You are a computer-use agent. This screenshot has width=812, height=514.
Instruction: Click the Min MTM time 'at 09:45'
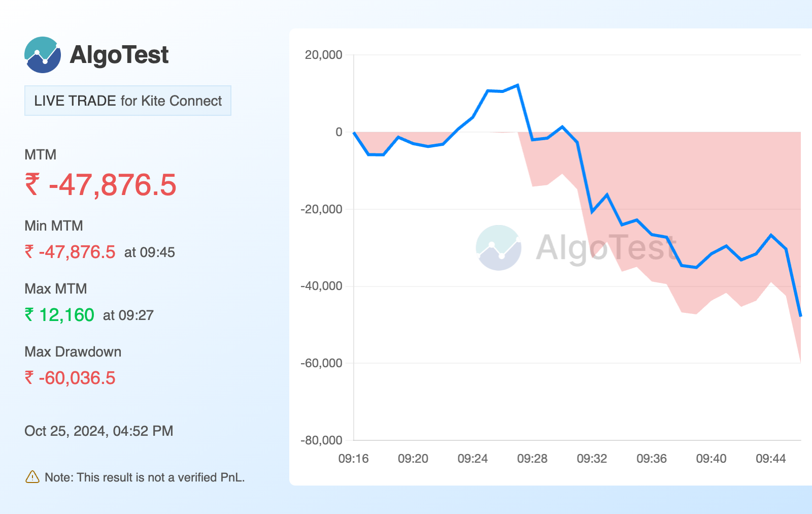(149, 252)
